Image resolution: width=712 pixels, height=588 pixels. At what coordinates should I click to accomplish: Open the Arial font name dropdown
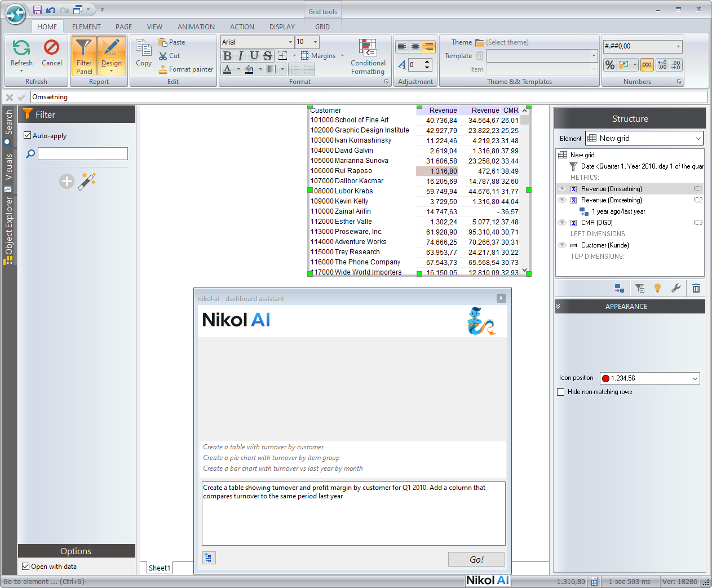(x=290, y=42)
